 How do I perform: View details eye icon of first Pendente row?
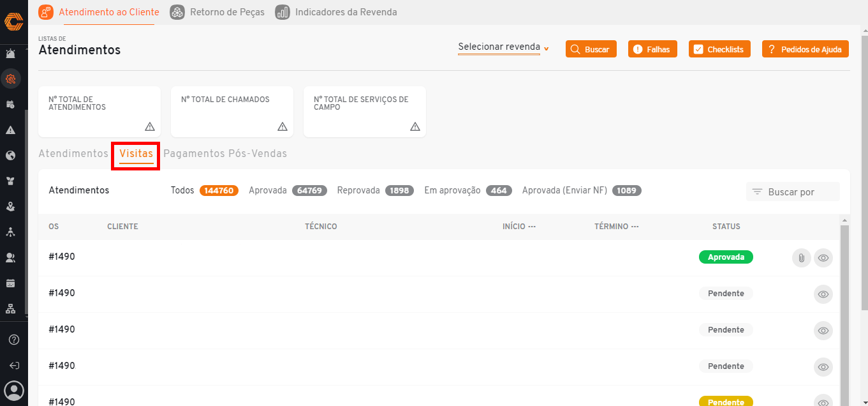[x=823, y=294]
